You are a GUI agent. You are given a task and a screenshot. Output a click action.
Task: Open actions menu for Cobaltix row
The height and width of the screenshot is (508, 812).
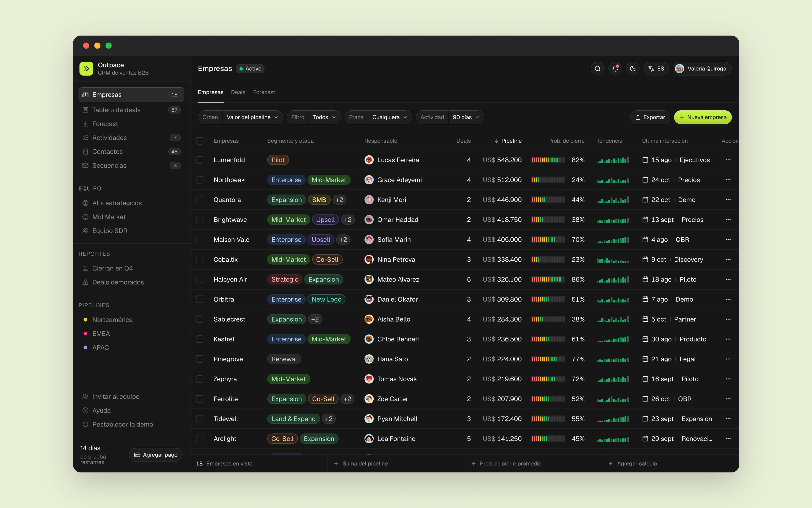tap(728, 259)
